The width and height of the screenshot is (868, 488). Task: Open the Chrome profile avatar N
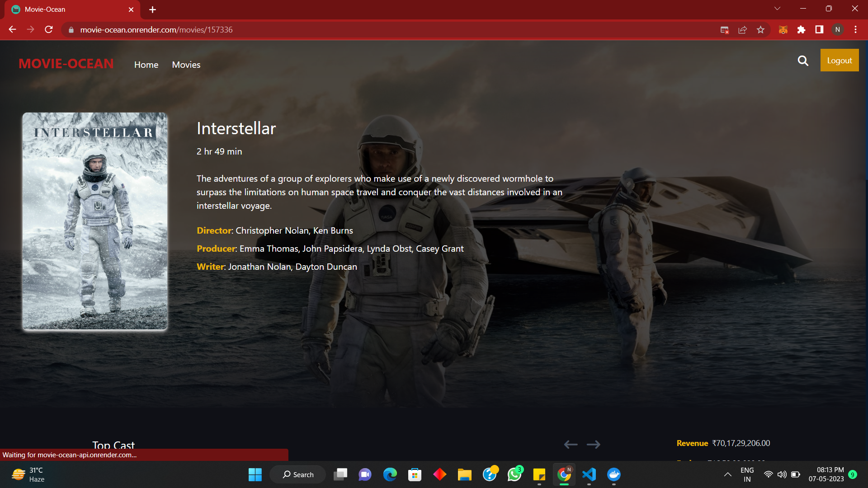point(838,30)
